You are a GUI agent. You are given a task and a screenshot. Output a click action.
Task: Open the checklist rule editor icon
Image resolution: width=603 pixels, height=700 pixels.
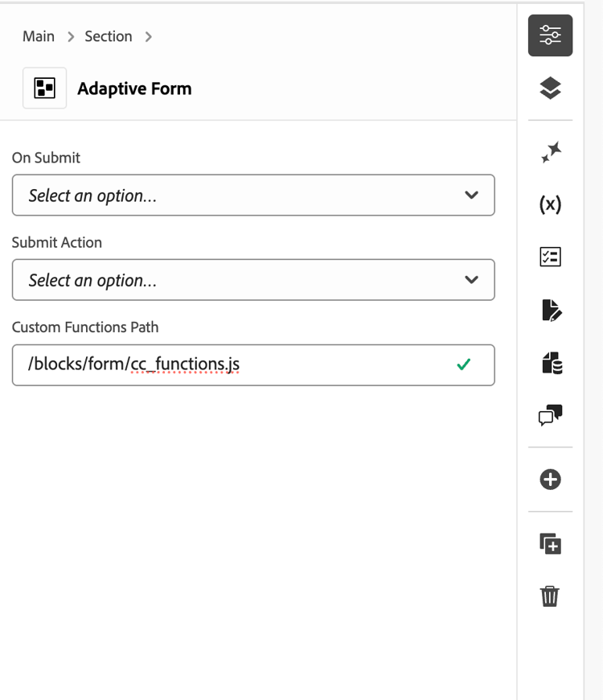[x=550, y=257]
